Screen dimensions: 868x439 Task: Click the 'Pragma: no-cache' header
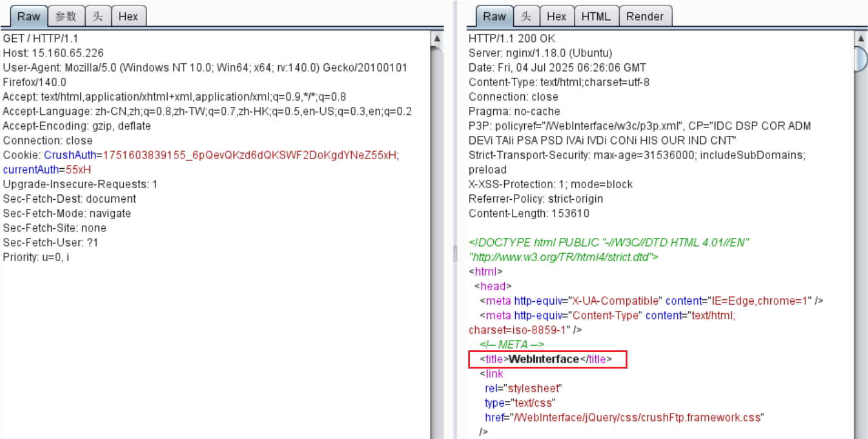[514, 111]
